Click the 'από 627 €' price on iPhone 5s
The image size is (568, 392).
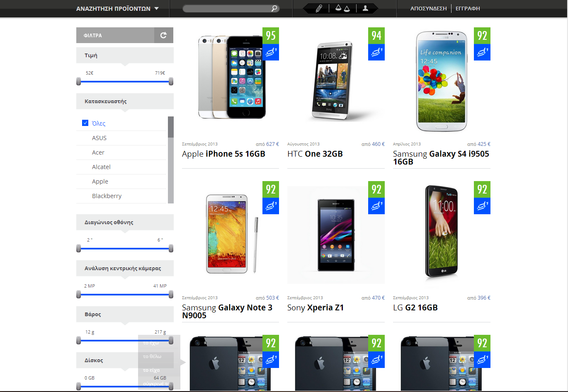tap(267, 144)
